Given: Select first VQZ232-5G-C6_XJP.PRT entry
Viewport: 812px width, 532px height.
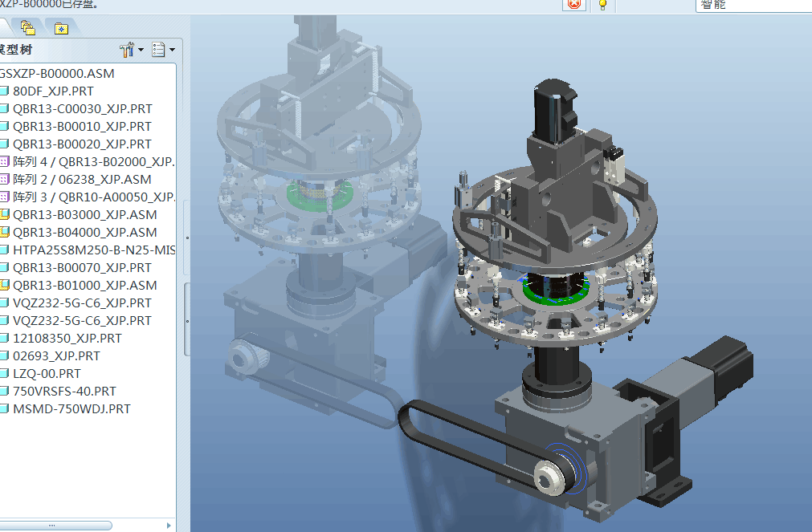Looking at the screenshot, I should [83, 303].
